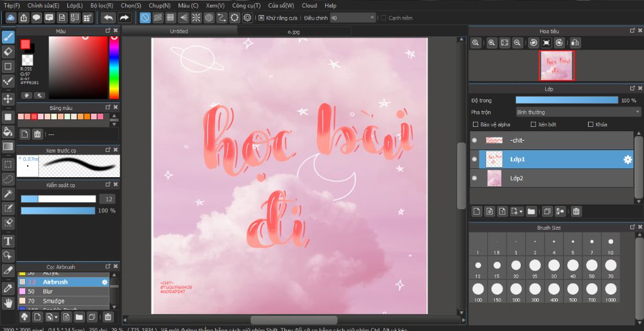Choose brush size 25
Screen dimensions: 644x331
[x=535, y=268]
